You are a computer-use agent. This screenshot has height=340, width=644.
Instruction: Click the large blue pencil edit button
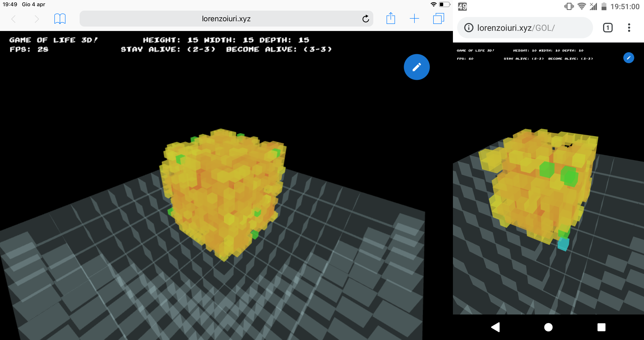[x=416, y=67]
